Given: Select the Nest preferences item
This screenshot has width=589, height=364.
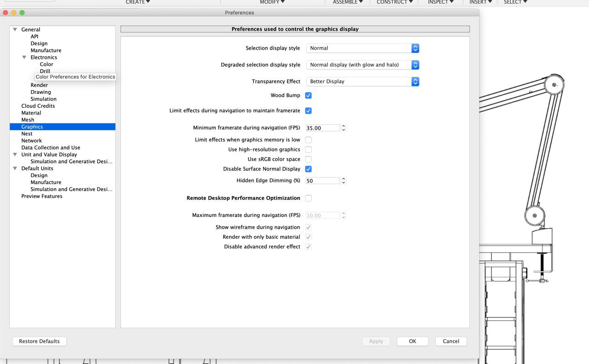Looking at the screenshot, I should [x=27, y=134].
